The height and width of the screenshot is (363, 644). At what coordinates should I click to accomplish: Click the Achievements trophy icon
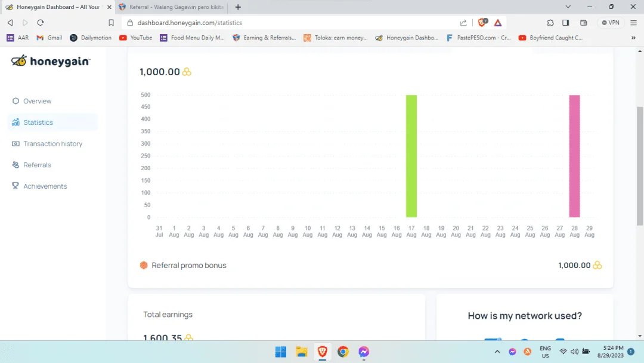click(16, 186)
